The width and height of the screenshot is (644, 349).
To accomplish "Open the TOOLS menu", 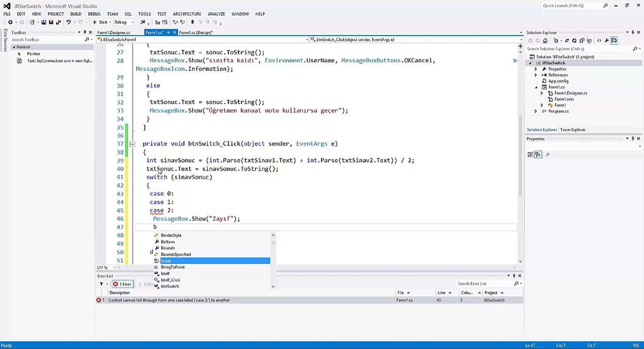I will click(x=144, y=14).
